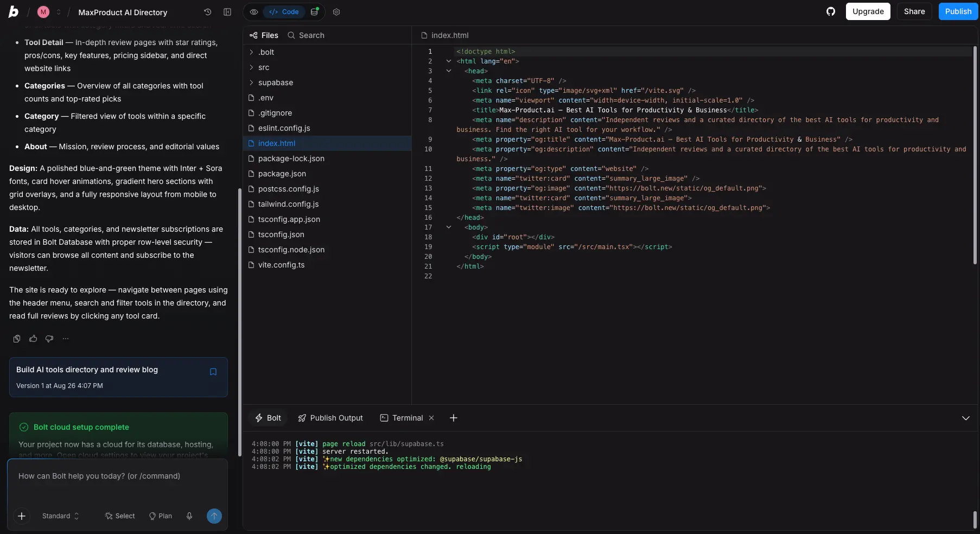
Task: Publish the project
Action: [x=958, y=11]
